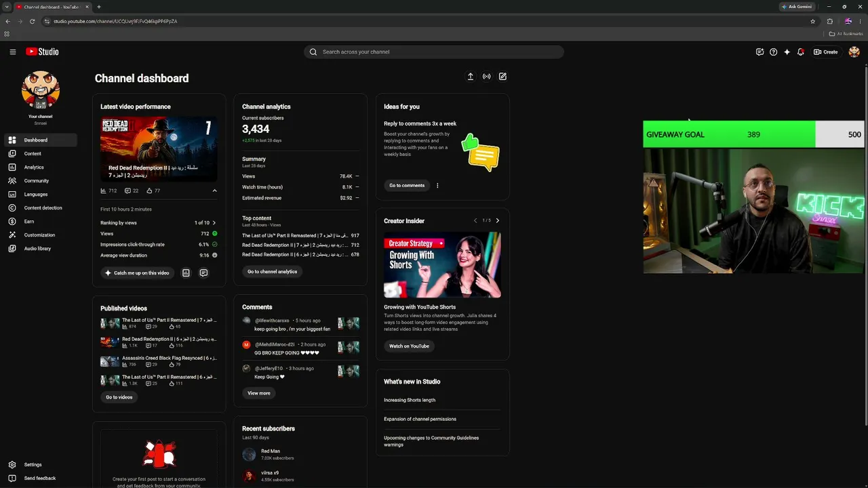Open Content in the sidebar

[41, 154]
